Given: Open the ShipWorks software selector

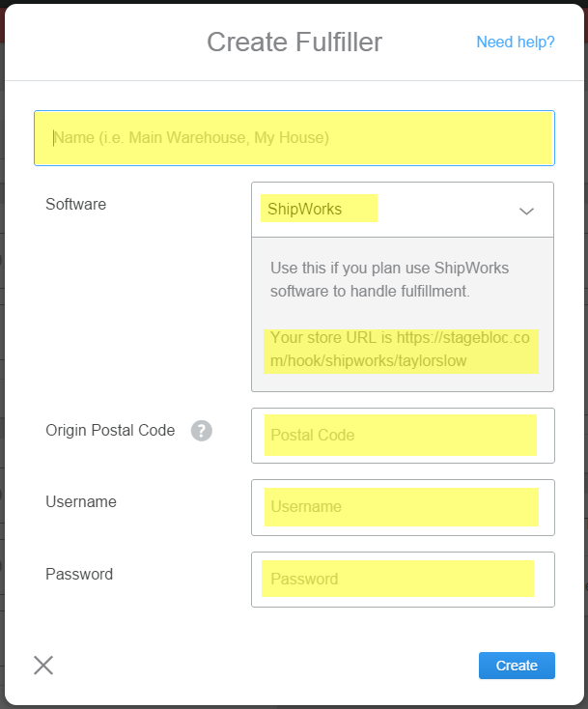Looking at the screenshot, I should (x=403, y=210).
